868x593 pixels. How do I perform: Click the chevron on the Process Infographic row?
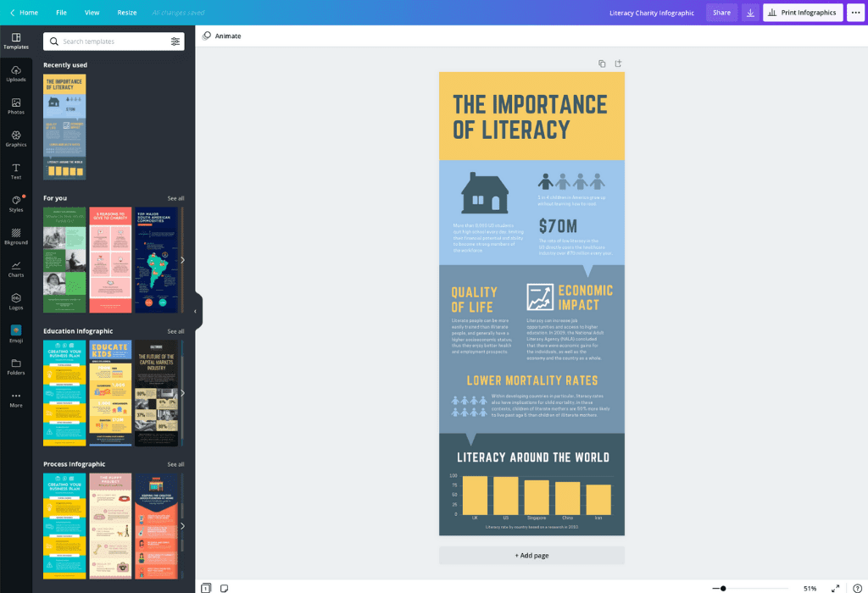point(181,525)
